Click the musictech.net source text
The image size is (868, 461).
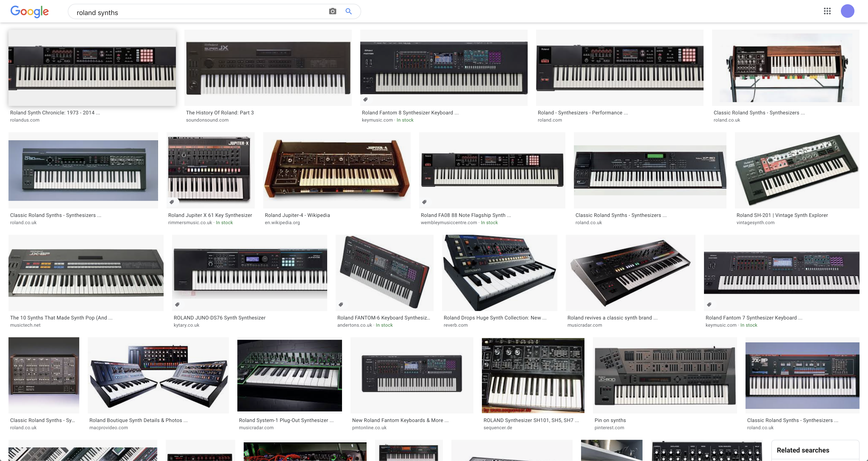(x=25, y=325)
